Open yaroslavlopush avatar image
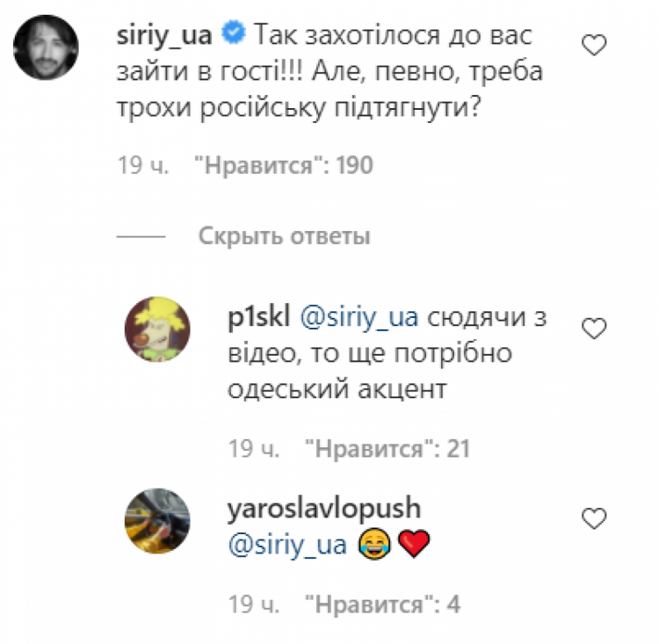The image size is (659, 644). 157,520
